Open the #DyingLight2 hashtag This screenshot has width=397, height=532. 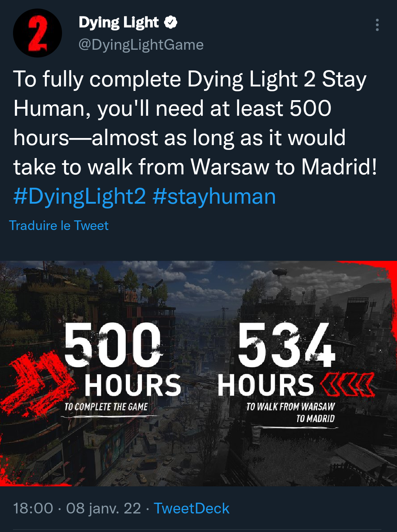click(x=79, y=196)
